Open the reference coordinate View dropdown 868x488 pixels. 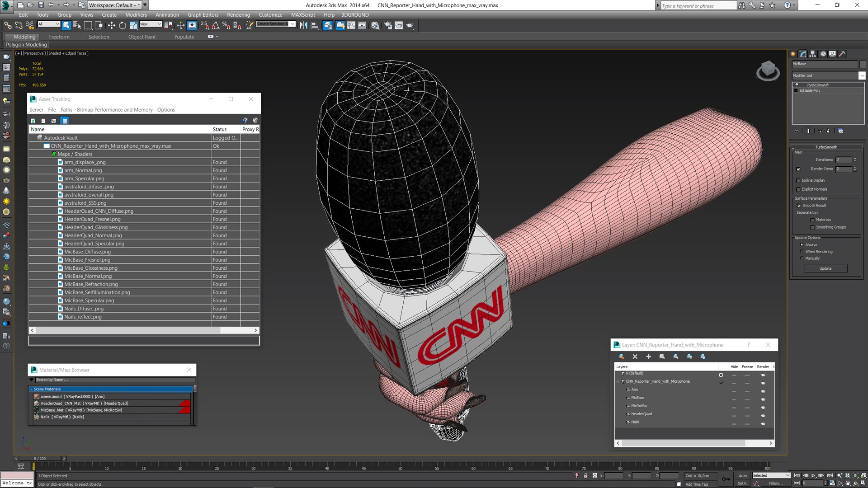point(151,24)
